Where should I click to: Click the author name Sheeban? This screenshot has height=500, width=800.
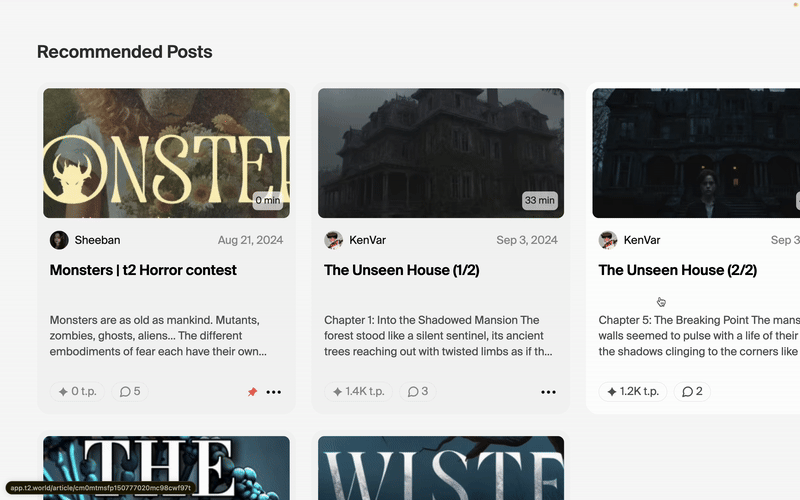click(97, 240)
